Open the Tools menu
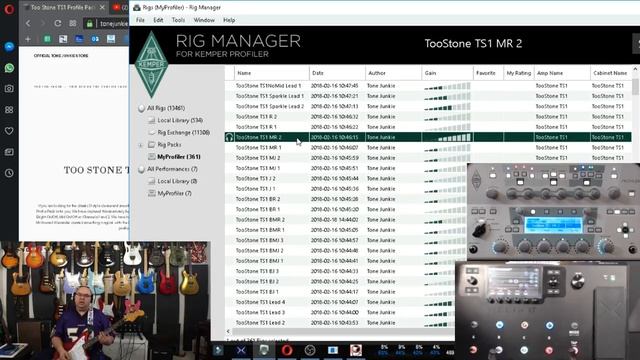Viewport: 640px width, 360px height. click(x=178, y=20)
